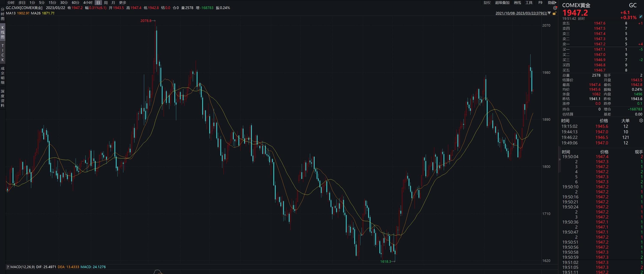This screenshot has height=274, width=644.
Task: Open the 画线 drawing tools
Action: tap(517, 3)
